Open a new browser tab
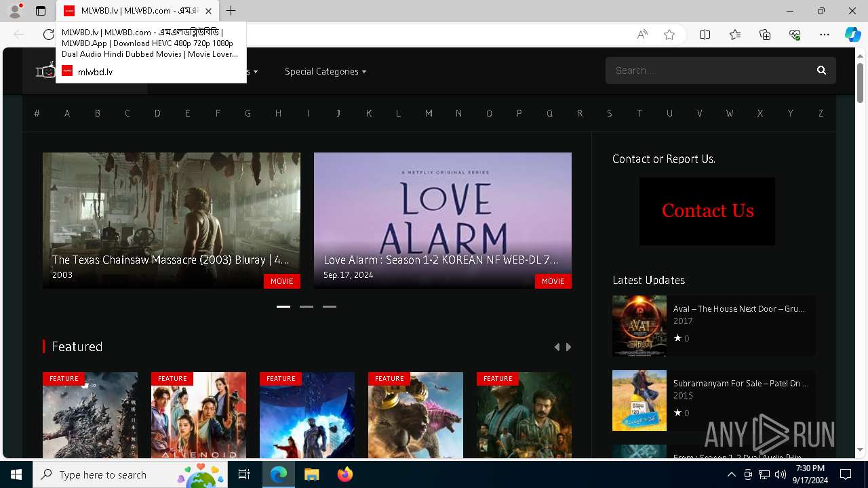 pos(231,11)
